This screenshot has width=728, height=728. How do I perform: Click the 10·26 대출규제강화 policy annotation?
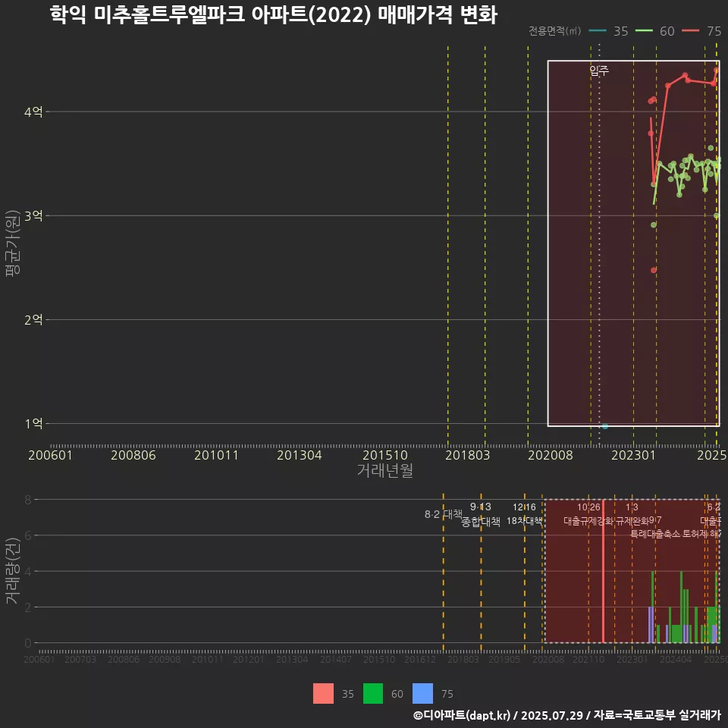click(x=588, y=514)
